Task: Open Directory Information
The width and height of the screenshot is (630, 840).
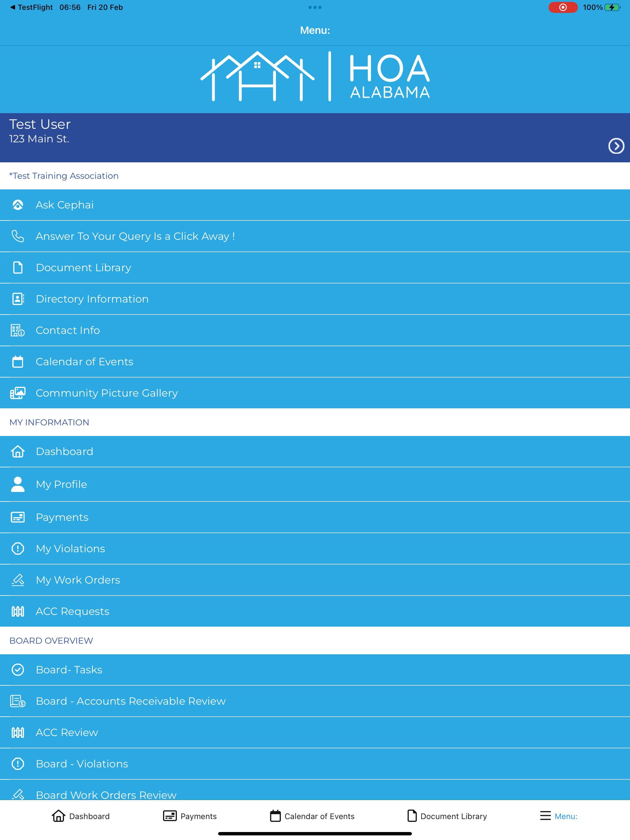Action: pos(315,299)
